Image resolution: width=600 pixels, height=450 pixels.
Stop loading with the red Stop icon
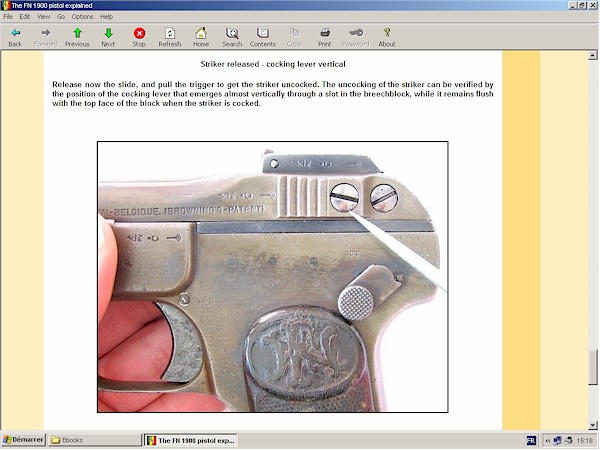pos(139,37)
